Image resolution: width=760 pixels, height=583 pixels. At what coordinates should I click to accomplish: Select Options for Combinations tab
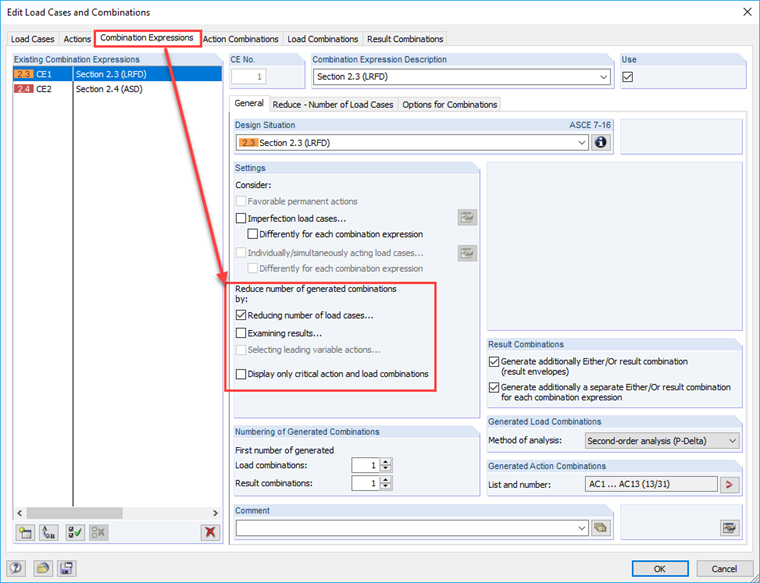(x=450, y=105)
